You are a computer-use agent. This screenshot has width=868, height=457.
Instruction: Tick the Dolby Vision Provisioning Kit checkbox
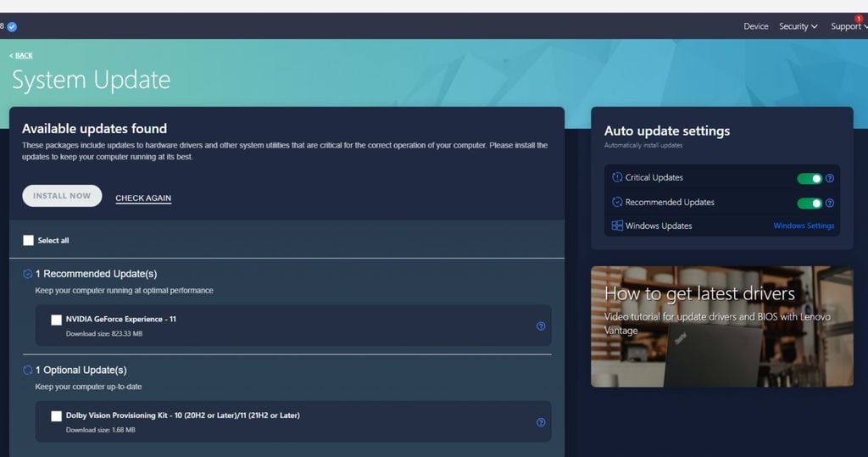(56, 416)
